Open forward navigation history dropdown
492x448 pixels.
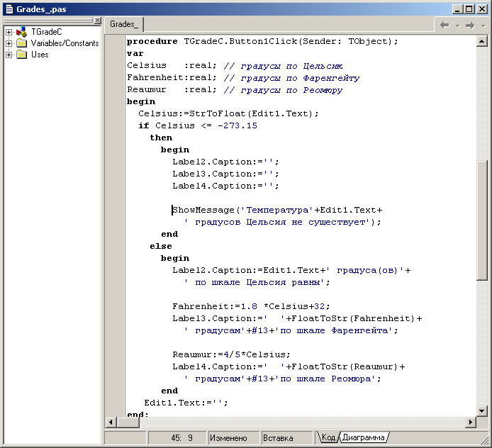(483, 26)
